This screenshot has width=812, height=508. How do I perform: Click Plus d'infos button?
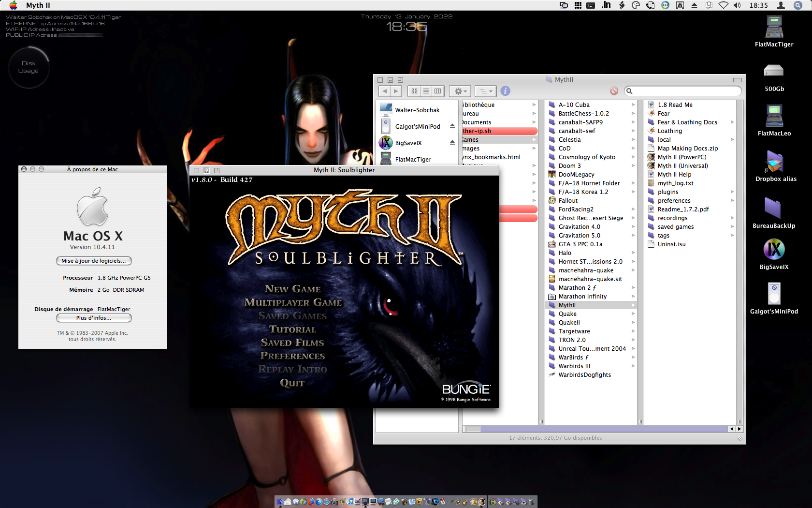coord(94,318)
